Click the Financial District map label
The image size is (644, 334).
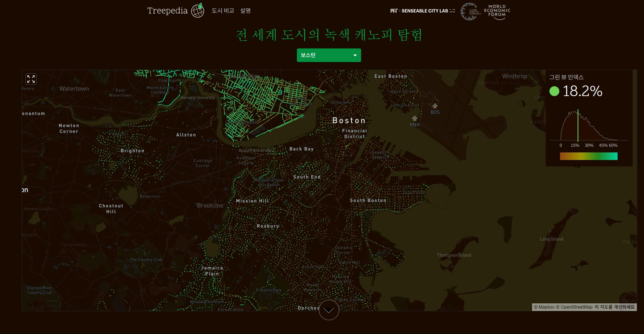[355, 134]
